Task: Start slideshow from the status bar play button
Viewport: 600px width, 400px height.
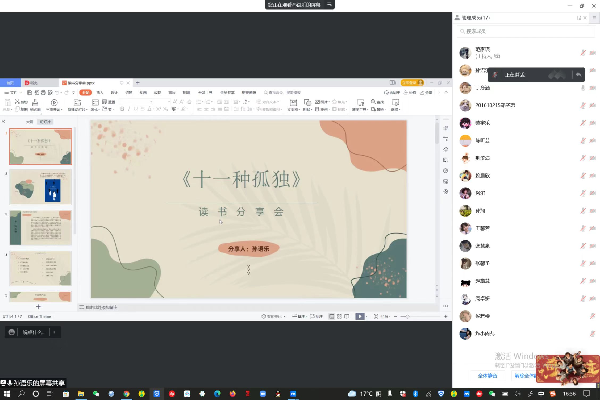Action: coord(360,316)
